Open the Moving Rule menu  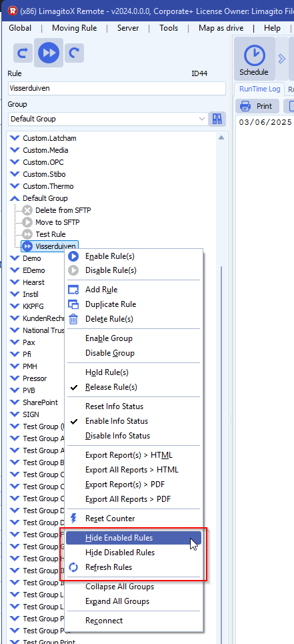pyautogui.click(x=75, y=28)
